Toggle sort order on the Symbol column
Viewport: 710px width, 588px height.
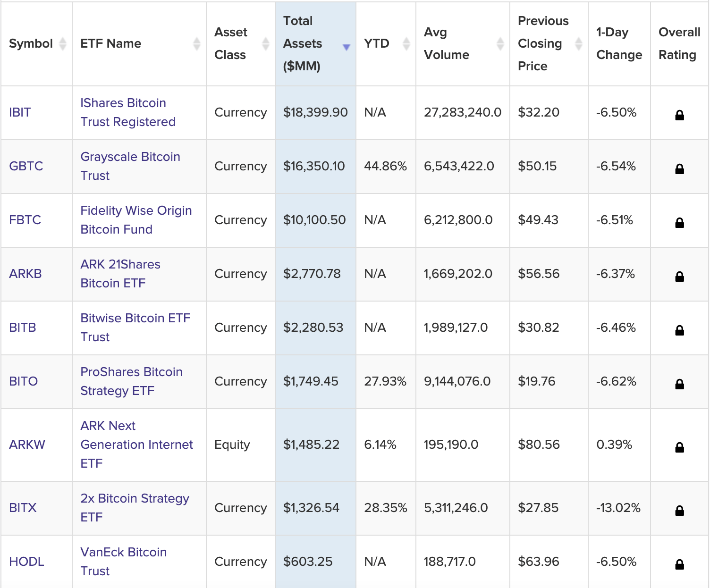click(x=63, y=43)
